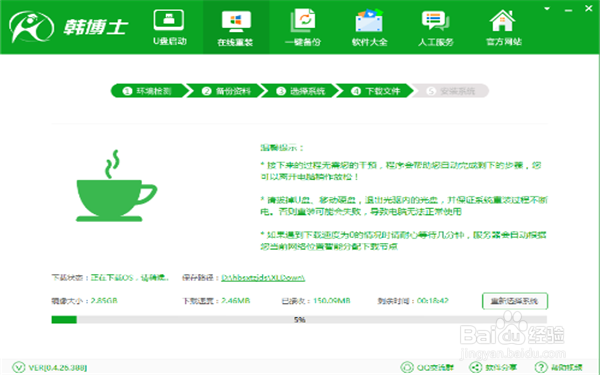Open the 人工服务 manual support chat
600x375 pixels.
point(435,28)
